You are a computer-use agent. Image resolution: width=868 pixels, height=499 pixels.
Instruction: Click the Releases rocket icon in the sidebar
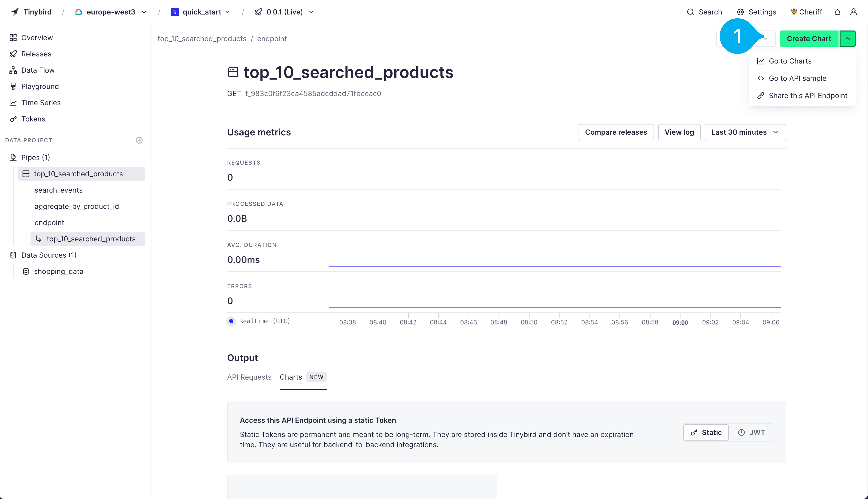point(13,54)
